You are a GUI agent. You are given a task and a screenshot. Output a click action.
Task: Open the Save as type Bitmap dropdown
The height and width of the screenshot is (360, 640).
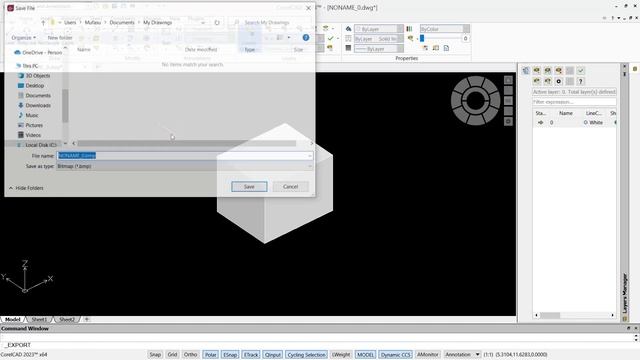(x=184, y=166)
